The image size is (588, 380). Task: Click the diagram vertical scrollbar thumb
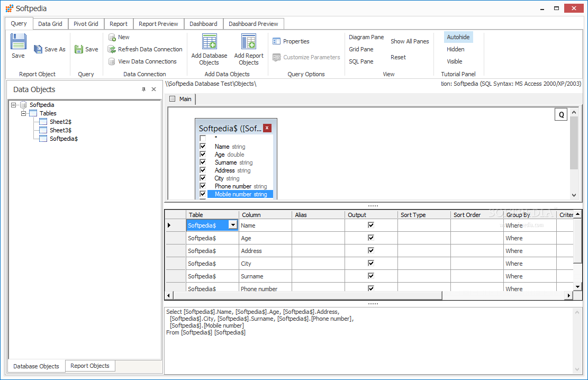(x=574, y=142)
